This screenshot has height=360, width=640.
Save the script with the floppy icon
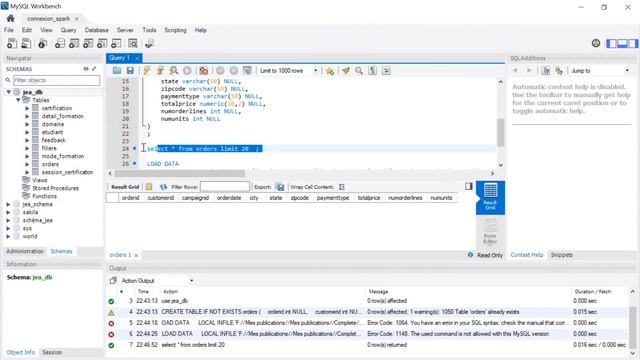click(x=130, y=71)
